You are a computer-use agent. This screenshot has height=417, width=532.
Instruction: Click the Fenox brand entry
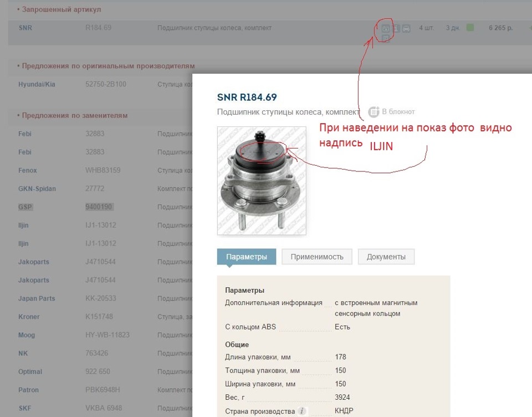[28, 170]
